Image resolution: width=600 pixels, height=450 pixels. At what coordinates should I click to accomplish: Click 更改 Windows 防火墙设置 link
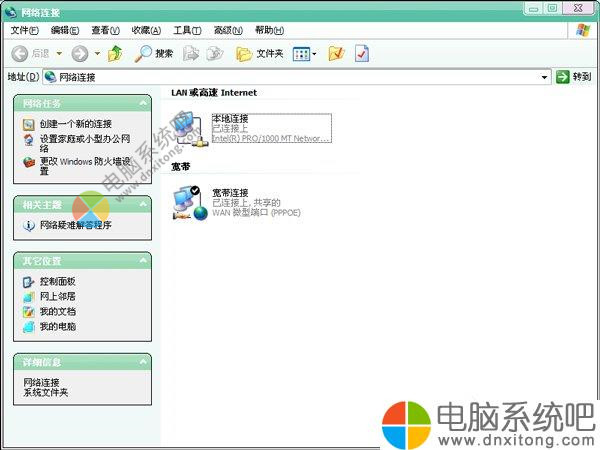tap(85, 166)
